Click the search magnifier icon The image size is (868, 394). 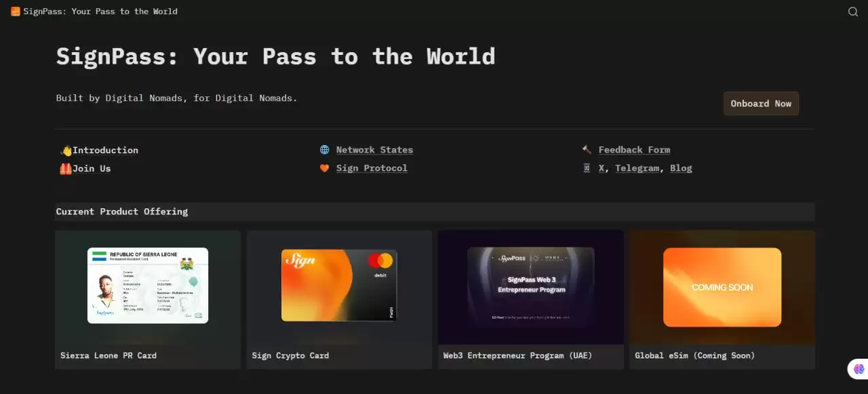[853, 12]
